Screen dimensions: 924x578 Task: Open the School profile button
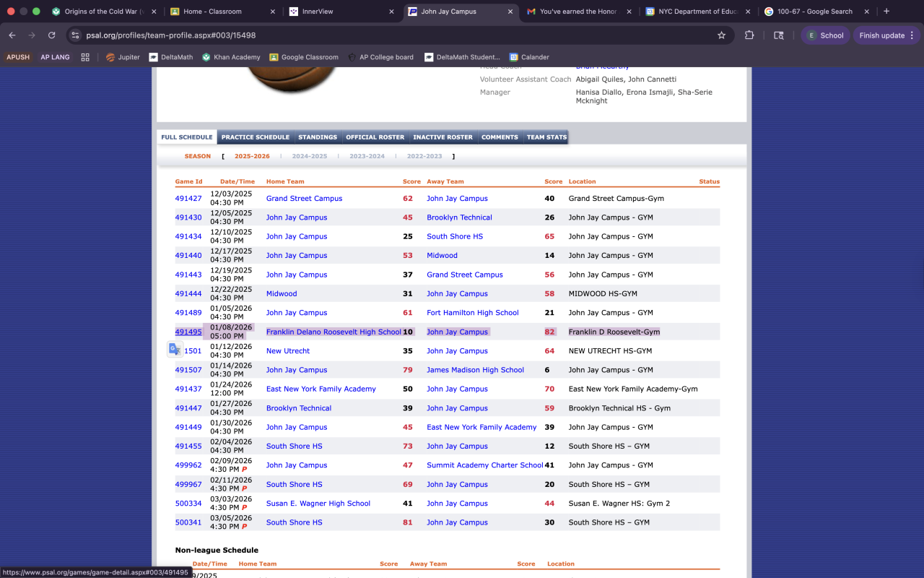coord(825,35)
